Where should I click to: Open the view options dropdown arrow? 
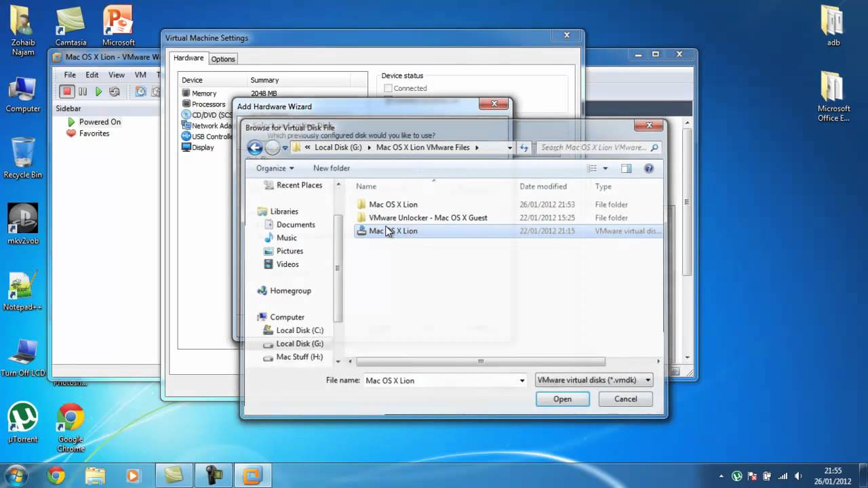(606, 168)
